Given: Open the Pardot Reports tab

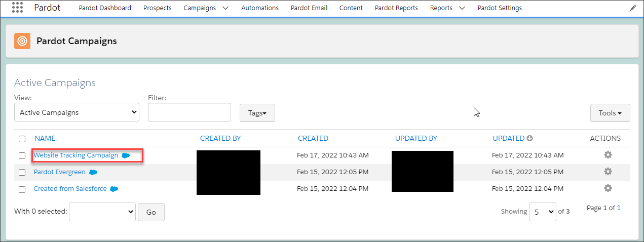Looking at the screenshot, I should pyautogui.click(x=396, y=8).
